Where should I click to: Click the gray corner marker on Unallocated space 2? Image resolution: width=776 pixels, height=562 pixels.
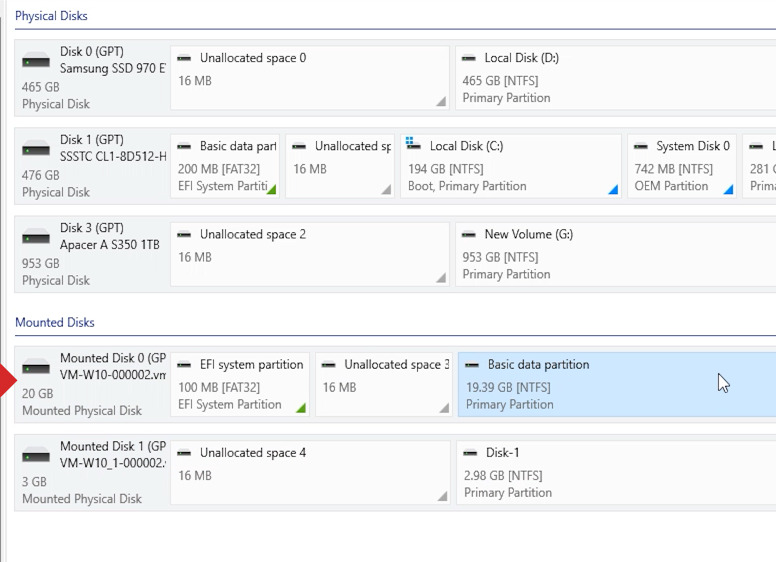pyautogui.click(x=441, y=278)
